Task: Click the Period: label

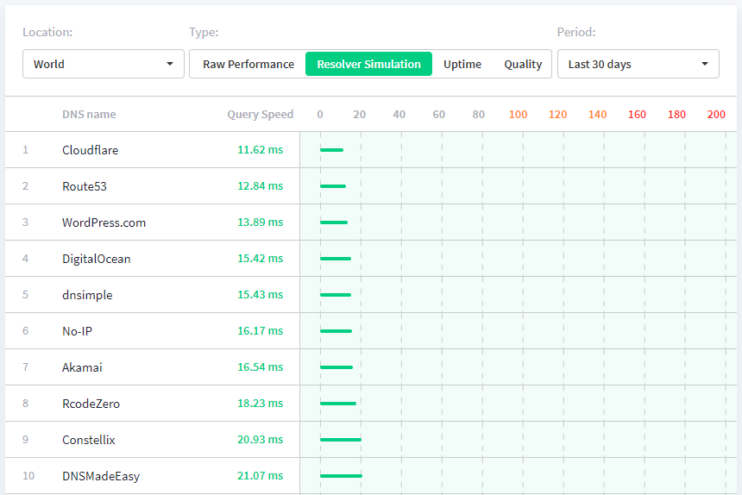Action: [x=576, y=32]
